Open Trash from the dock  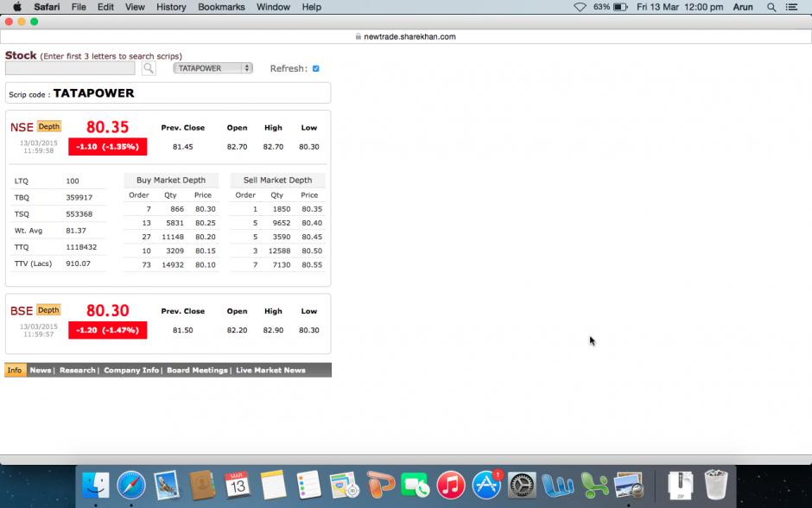point(716,485)
